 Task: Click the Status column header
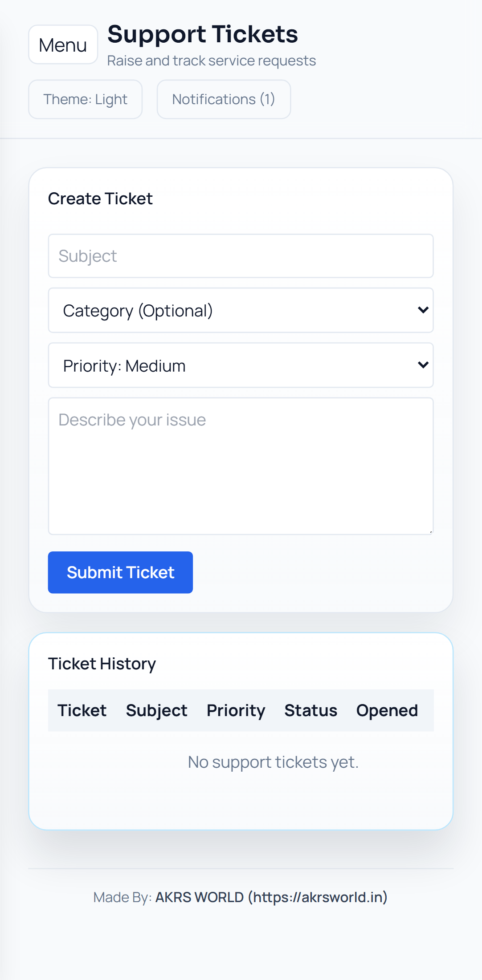coord(310,710)
